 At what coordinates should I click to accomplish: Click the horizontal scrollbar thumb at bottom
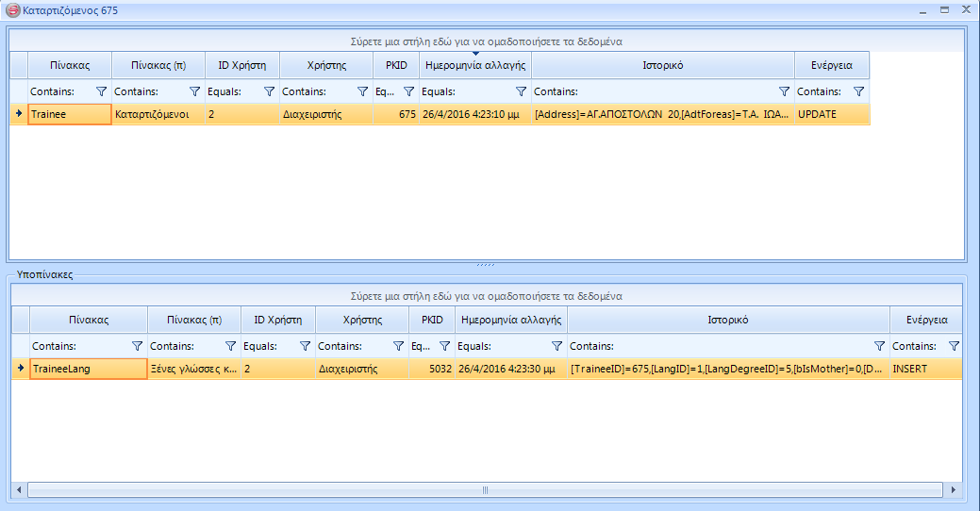point(485,490)
